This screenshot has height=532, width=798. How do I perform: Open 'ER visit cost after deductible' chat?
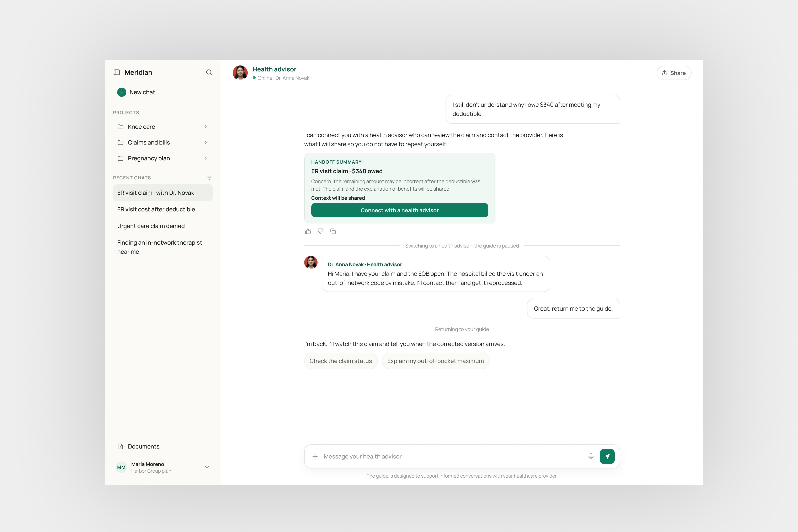pyautogui.click(x=163, y=209)
